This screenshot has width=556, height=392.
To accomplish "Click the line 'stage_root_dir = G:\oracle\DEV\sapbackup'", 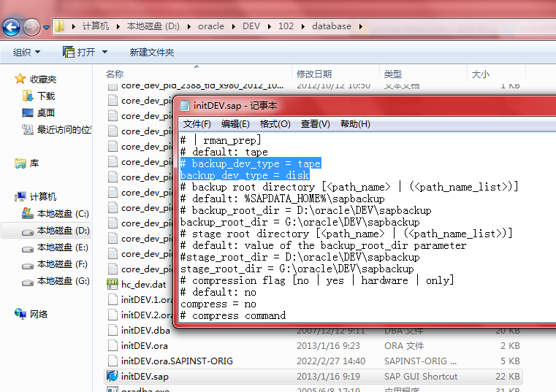I will click(x=297, y=269).
